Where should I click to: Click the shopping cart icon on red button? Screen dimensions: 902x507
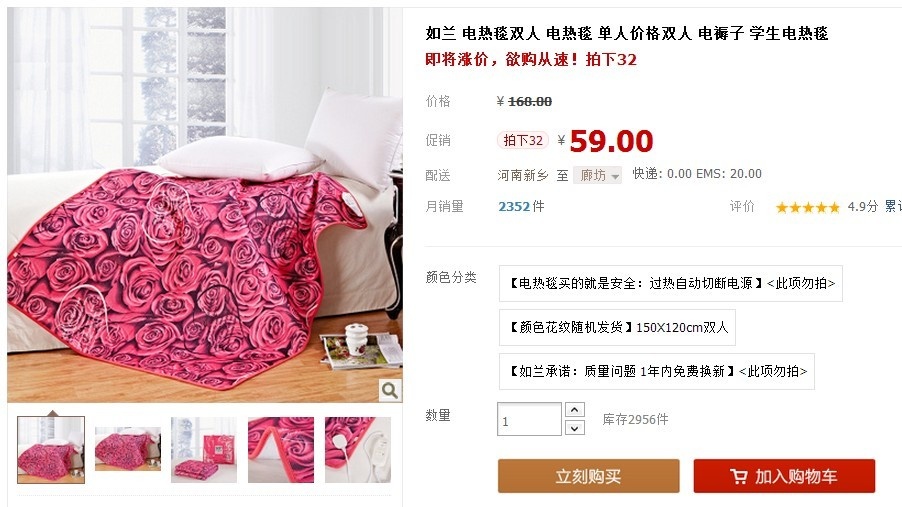click(739, 476)
